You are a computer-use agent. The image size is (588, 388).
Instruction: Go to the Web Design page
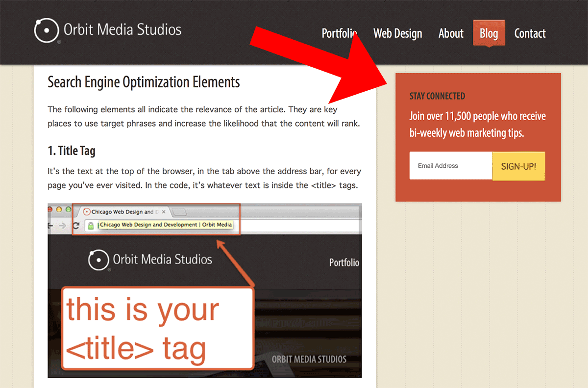(397, 33)
